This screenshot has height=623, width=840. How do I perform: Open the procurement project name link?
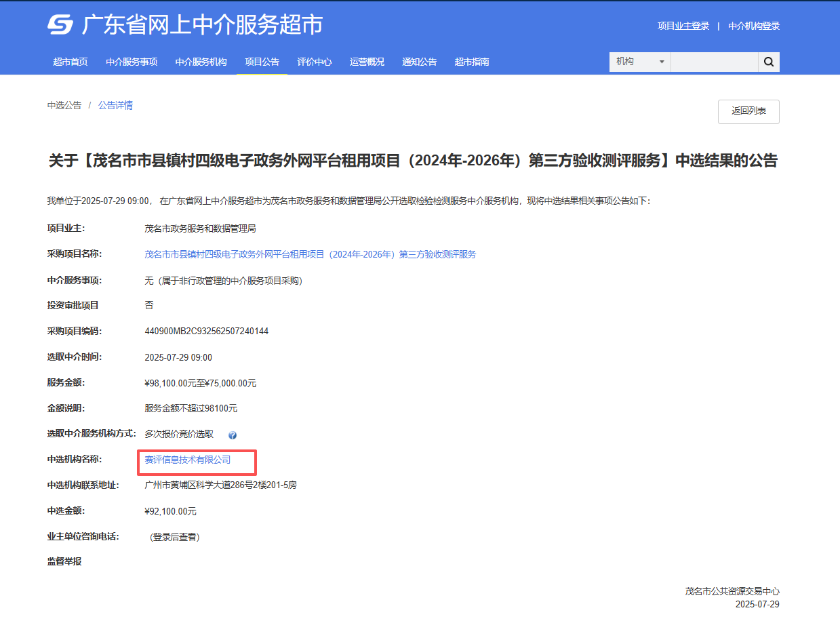tap(311, 254)
